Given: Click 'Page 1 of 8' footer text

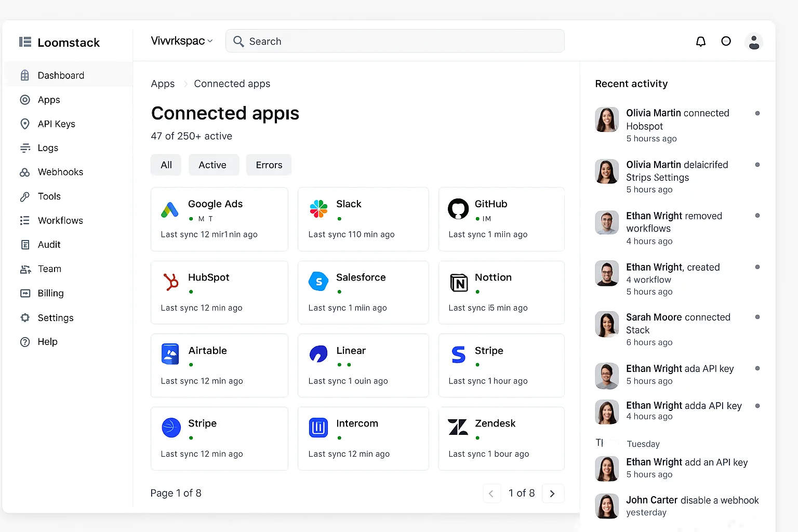Looking at the screenshot, I should (x=176, y=493).
